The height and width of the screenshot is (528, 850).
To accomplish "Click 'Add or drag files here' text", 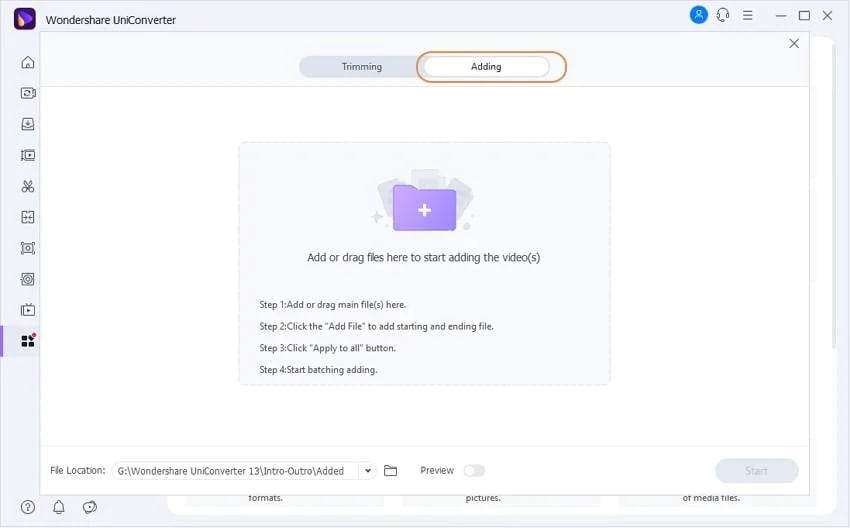I will point(423,257).
